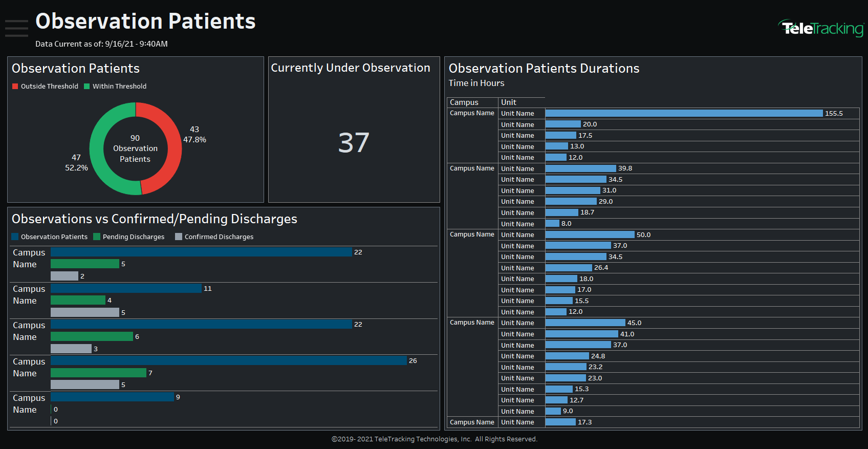Click the 17.3 hour duration bar

click(x=560, y=422)
